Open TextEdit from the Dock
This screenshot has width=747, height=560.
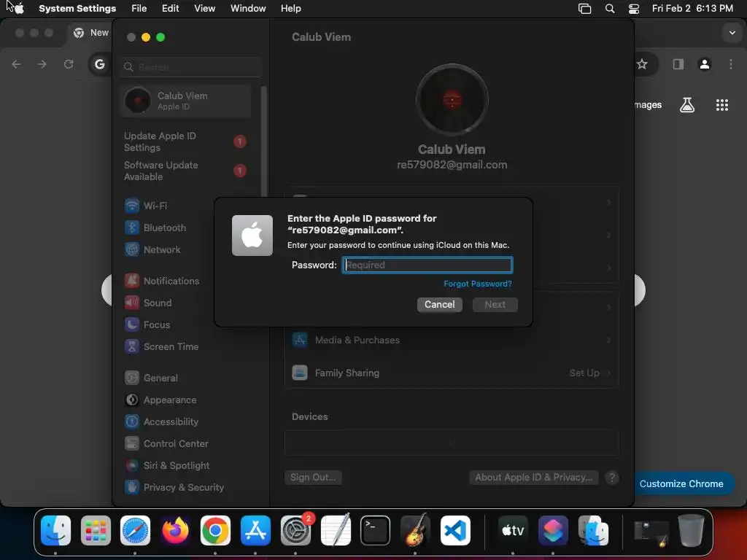[x=336, y=531]
